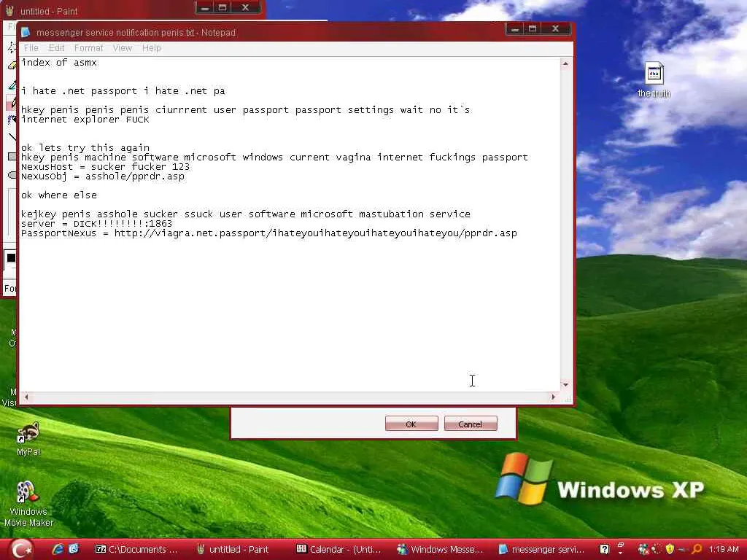Click the security shield tray icon
The image size is (747, 560).
click(670, 550)
